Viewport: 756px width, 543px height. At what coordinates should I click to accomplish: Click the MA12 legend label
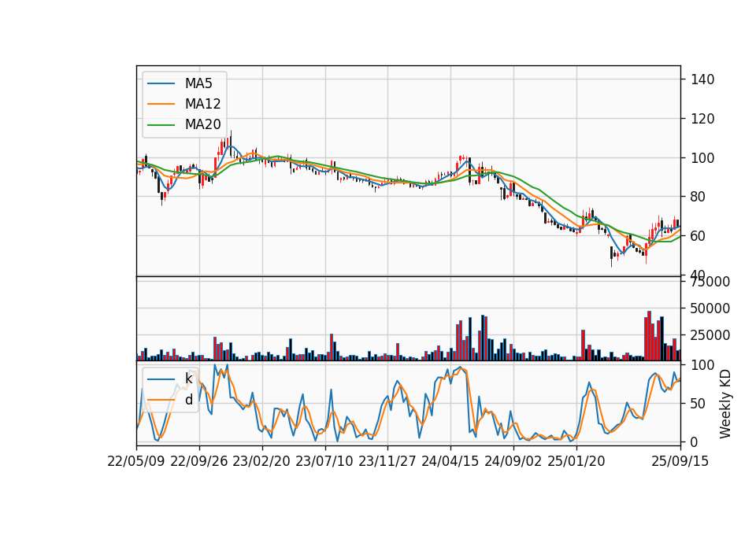[202, 104]
